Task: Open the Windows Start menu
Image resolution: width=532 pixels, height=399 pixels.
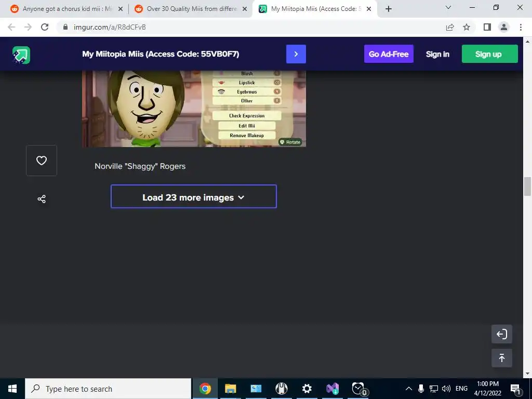Action: pyautogui.click(x=12, y=389)
